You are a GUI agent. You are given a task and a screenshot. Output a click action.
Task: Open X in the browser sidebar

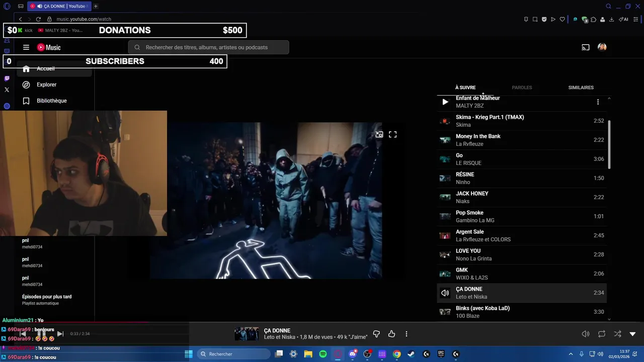pos(7,89)
